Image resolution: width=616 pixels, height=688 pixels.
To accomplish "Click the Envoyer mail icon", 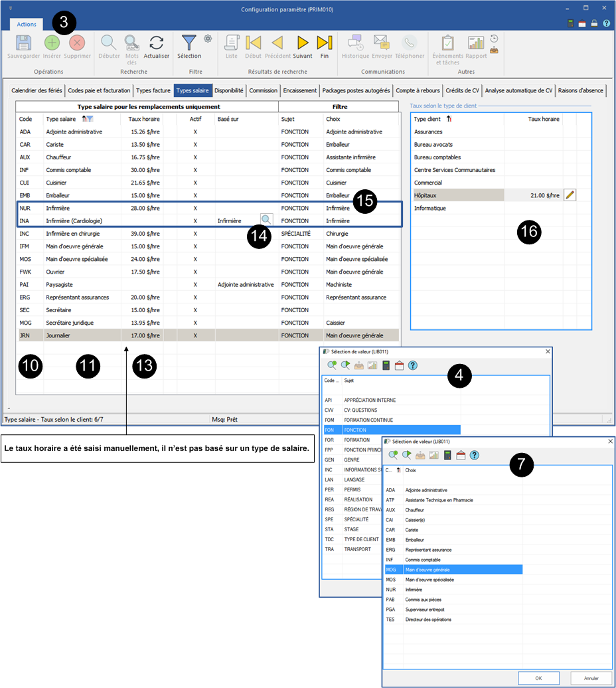I will tap(382, 43).
